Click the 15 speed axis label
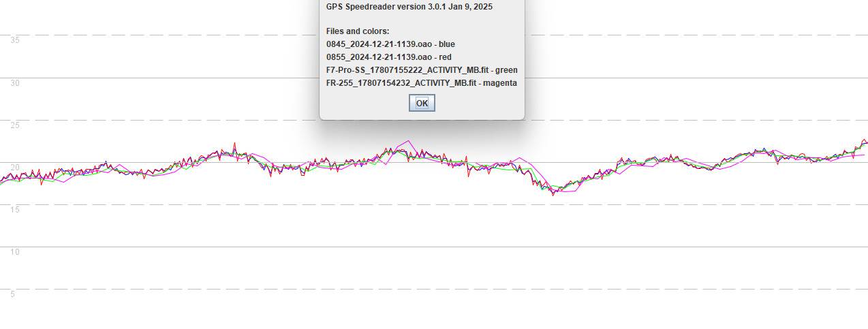 click(x=15, y=210)
